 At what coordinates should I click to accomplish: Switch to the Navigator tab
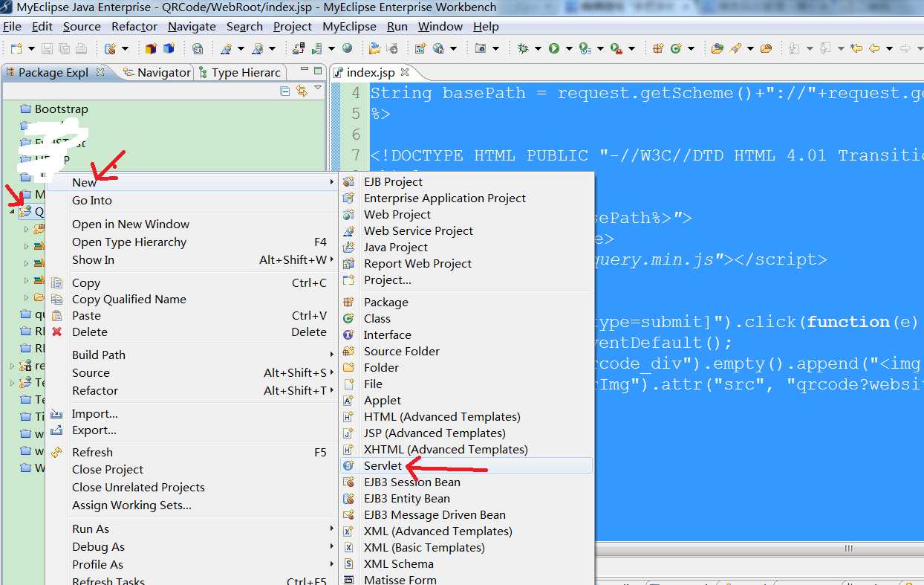click(157, 72)
